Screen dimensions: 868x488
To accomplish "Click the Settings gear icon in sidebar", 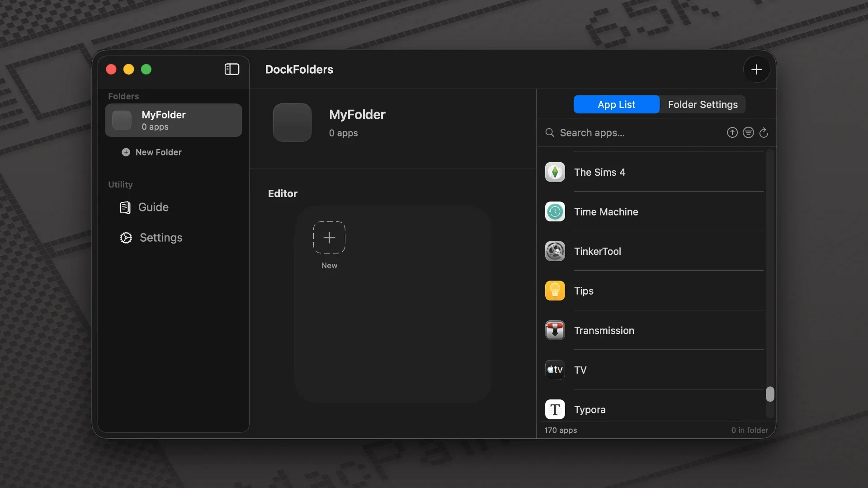I will point(126,238).
